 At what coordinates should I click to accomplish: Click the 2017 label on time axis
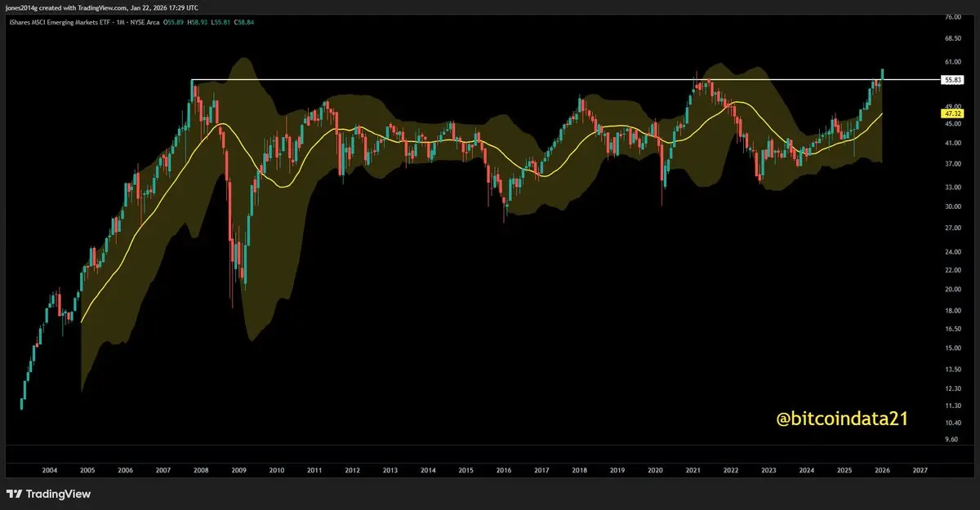[541, 471]
